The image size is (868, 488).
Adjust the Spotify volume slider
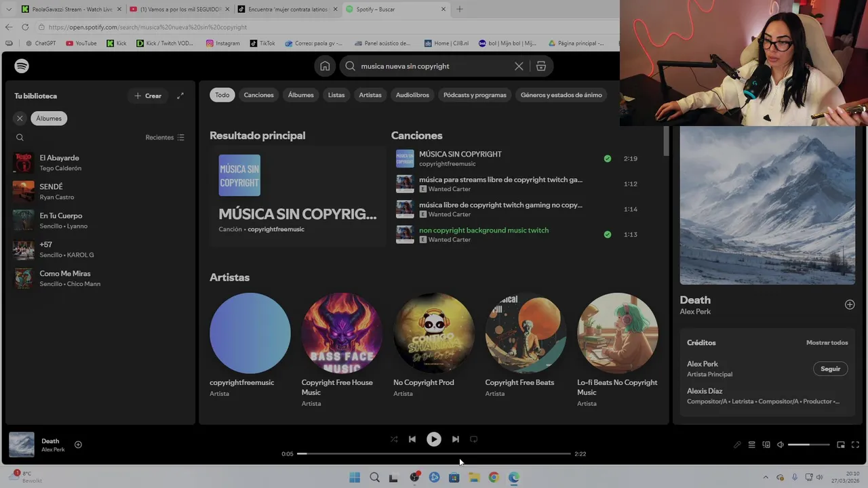pos(808,445)
